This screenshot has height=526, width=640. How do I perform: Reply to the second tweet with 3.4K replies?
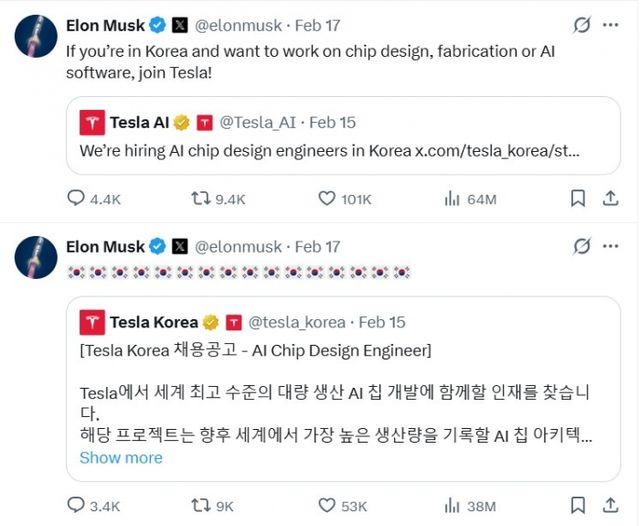coord(76,506)
